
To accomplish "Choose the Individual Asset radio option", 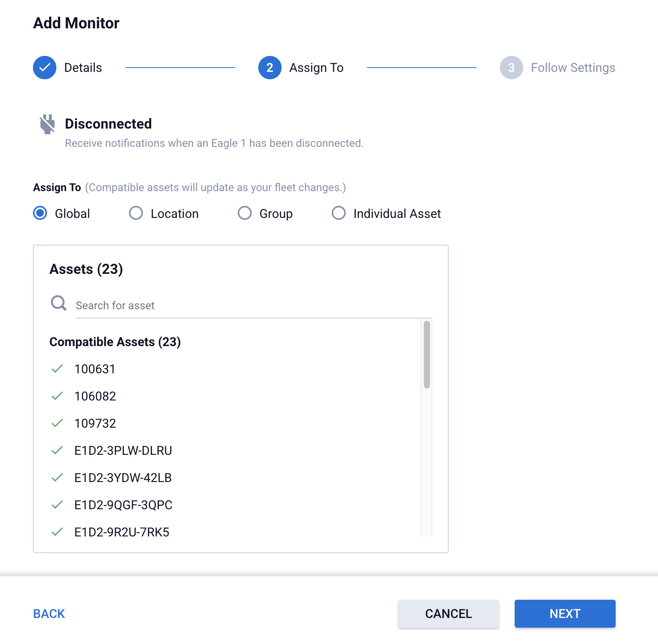I will pos(338,213).
